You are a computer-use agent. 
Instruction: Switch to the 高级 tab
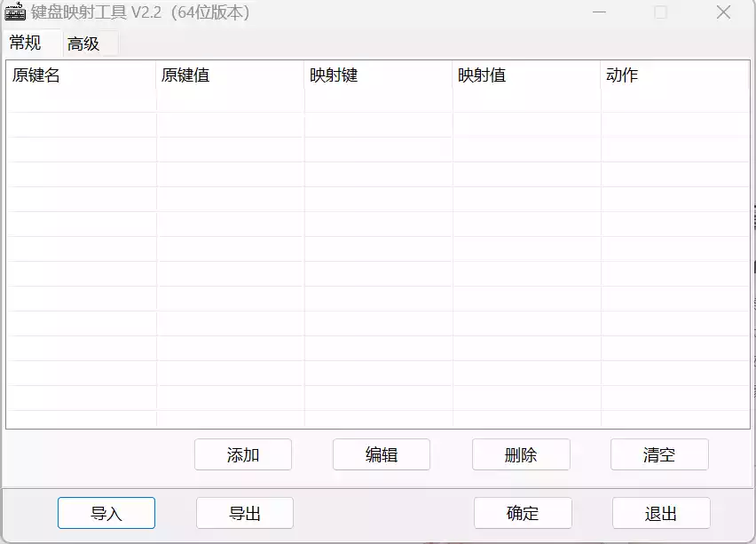[88, 42]
